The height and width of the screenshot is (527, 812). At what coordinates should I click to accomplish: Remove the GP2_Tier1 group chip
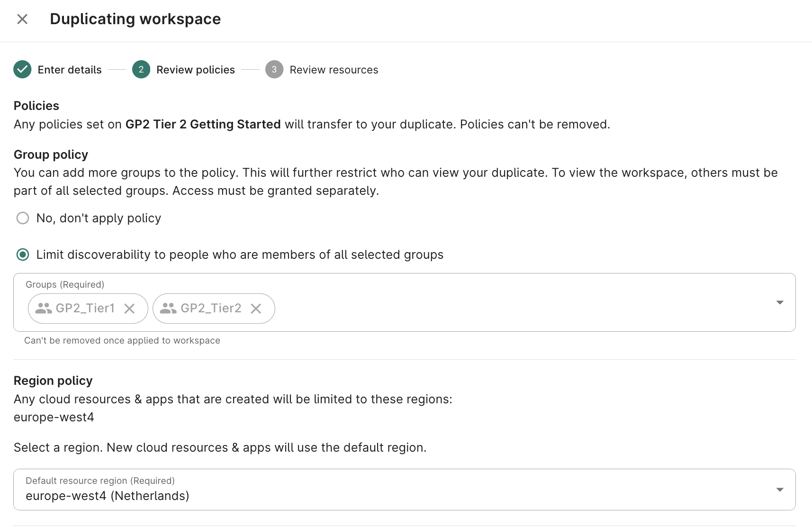tap(129, 309)
